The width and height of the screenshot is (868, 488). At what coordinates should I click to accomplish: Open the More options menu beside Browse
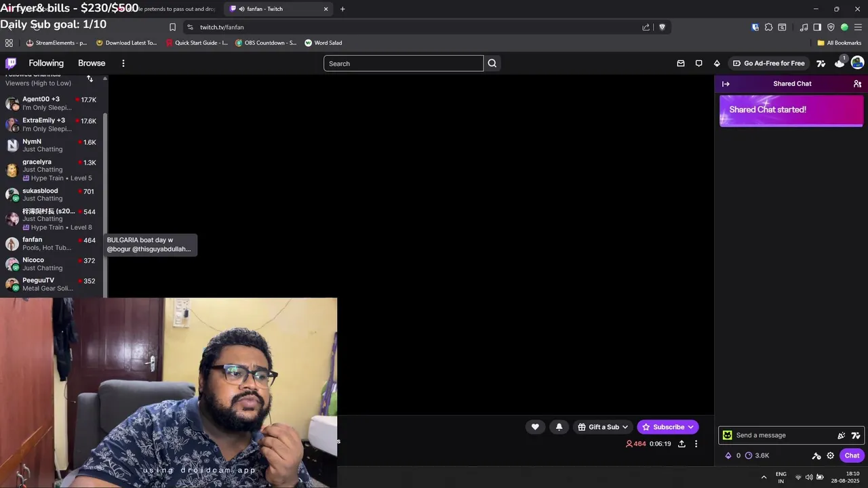click(123, 63)
